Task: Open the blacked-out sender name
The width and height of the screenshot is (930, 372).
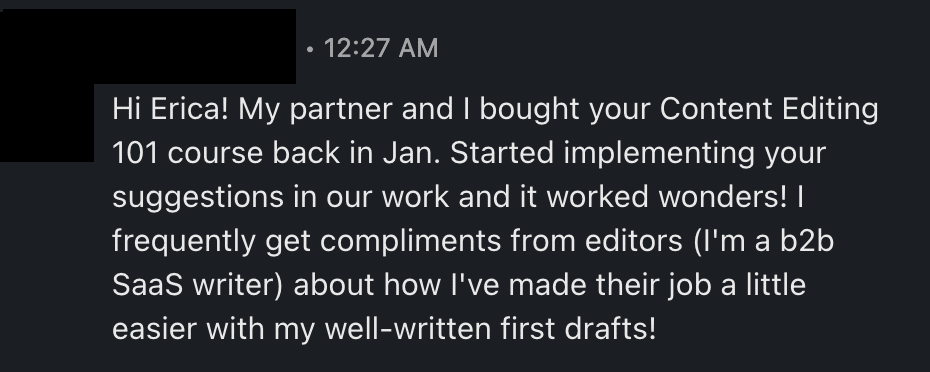Action: click(x=195, y=46)
